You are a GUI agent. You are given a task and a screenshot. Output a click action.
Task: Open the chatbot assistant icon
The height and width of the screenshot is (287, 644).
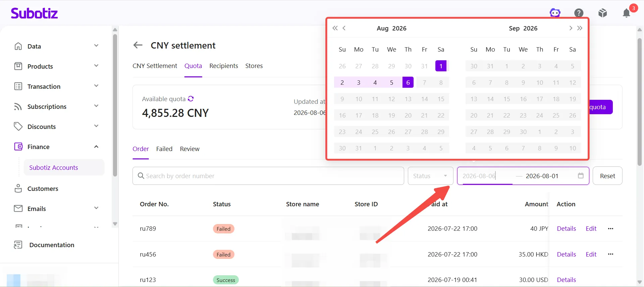[555, 13]
